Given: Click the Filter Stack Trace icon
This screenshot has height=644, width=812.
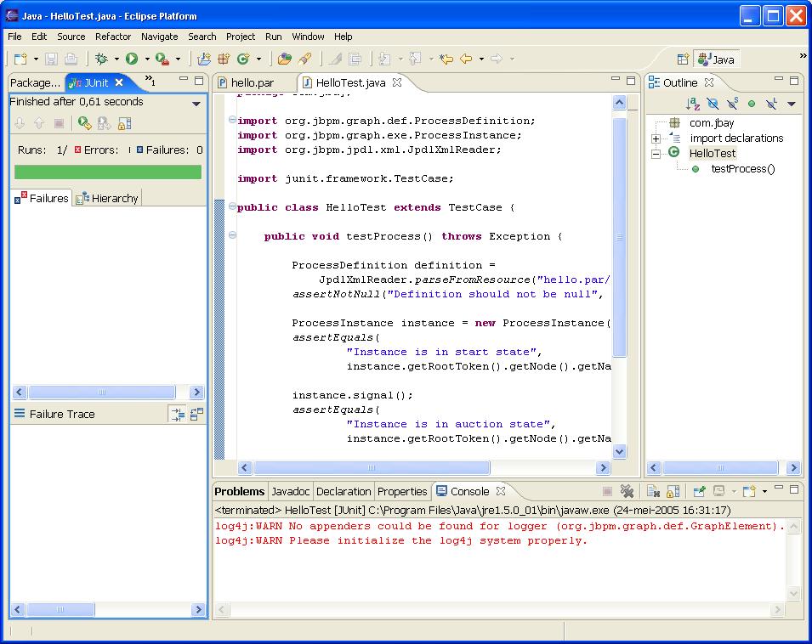Looking at the screenshot, I should pyautogui.click(x=178, y=415).
